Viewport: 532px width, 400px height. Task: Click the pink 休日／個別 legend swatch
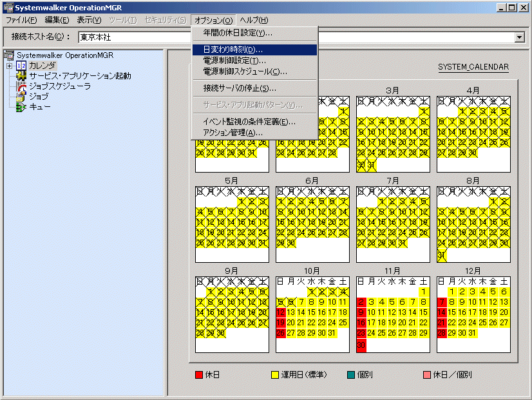427,374
